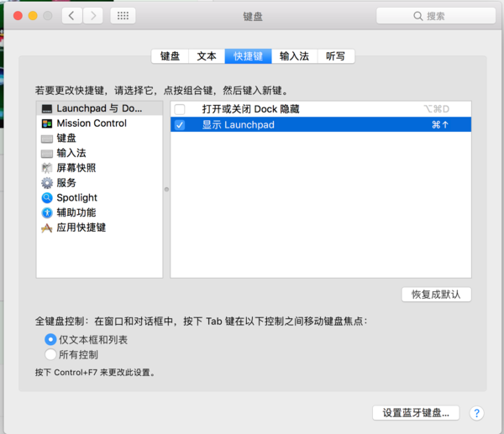This screenshot has height=434, width=504.
Task: Click the 输入法 category icon in list
Action: click(47, 154)
